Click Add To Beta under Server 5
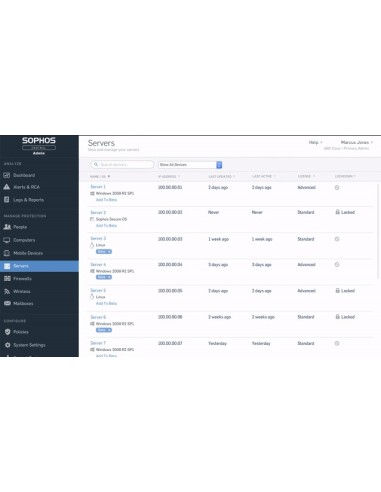Image resolution: width=381 pixels, height=492 pixels. click(x=106, y=303)
